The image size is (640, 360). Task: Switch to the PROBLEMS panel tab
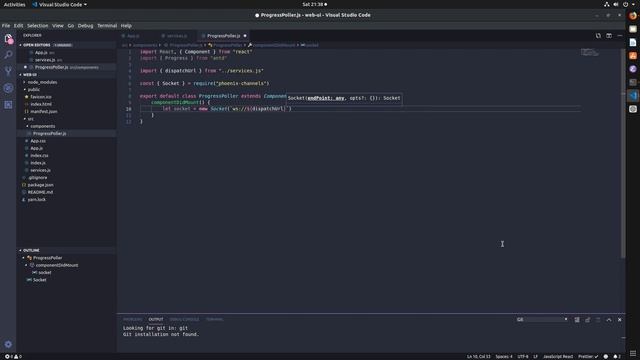tap(133, 319)
